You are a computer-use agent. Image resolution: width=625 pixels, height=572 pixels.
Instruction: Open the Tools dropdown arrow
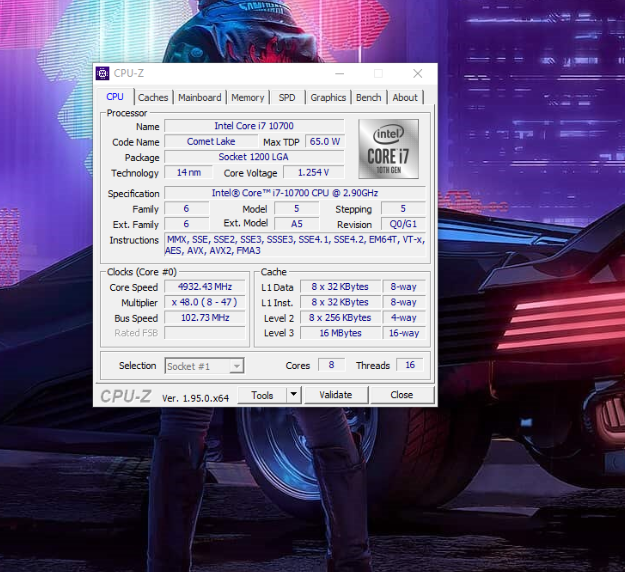[x=294, y=395]
